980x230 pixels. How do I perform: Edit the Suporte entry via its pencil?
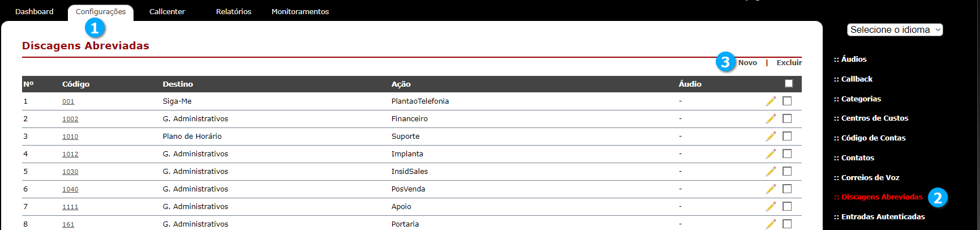(771, 136)
